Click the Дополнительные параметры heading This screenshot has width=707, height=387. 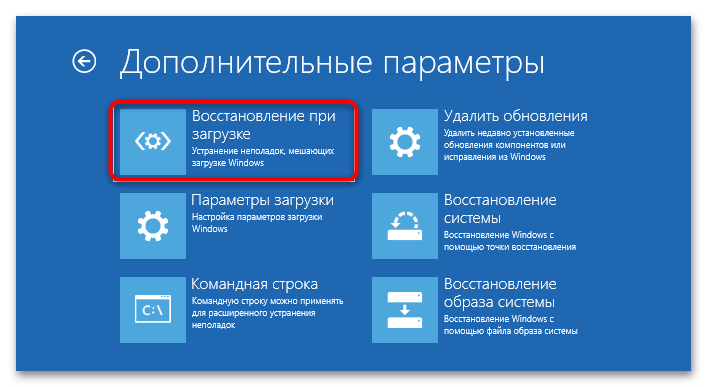point(332,62)
